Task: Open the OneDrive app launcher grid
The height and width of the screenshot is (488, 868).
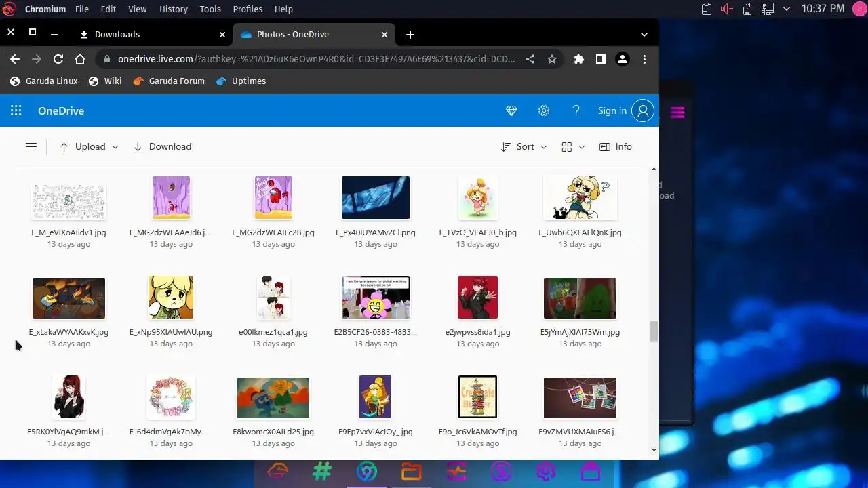Action: click(x=16, y=110)
